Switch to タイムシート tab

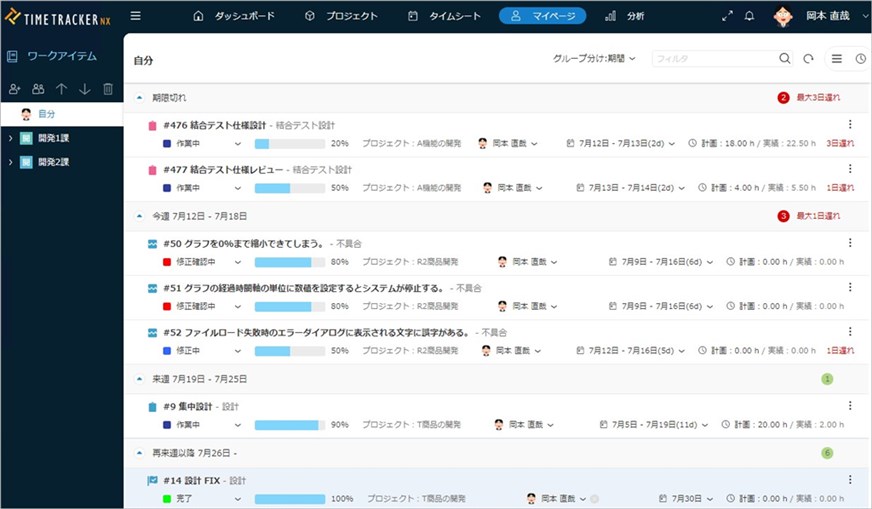[444, 16]
